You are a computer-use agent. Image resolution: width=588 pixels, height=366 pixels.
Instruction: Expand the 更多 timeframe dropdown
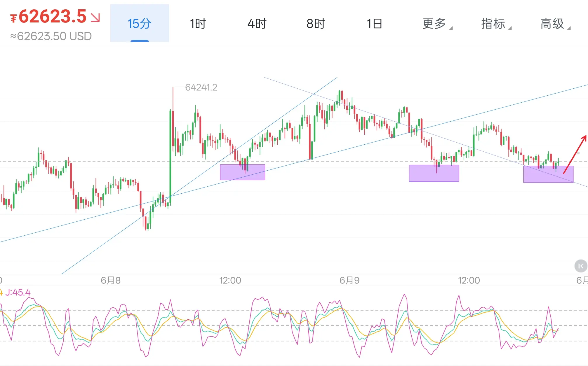click(x=437, y=24)
